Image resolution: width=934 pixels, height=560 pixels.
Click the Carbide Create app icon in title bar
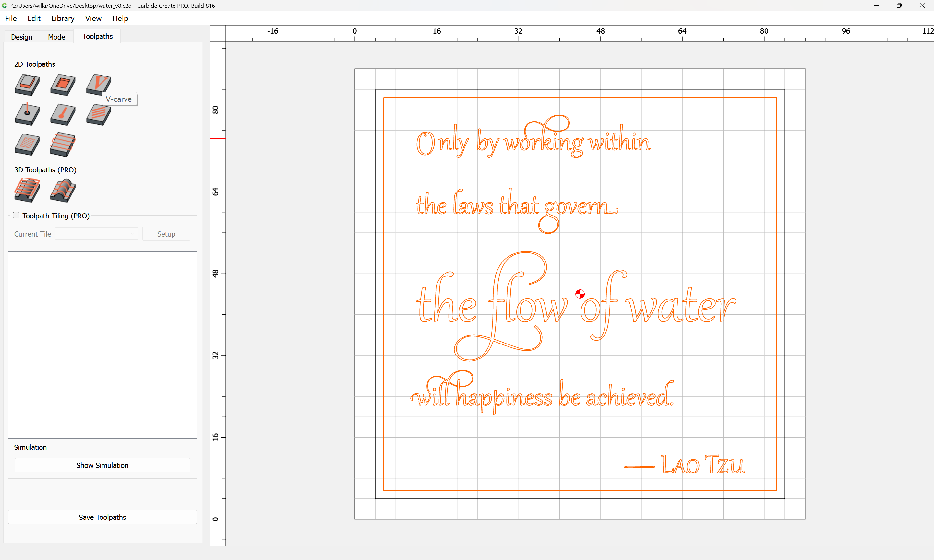point(5,5)
